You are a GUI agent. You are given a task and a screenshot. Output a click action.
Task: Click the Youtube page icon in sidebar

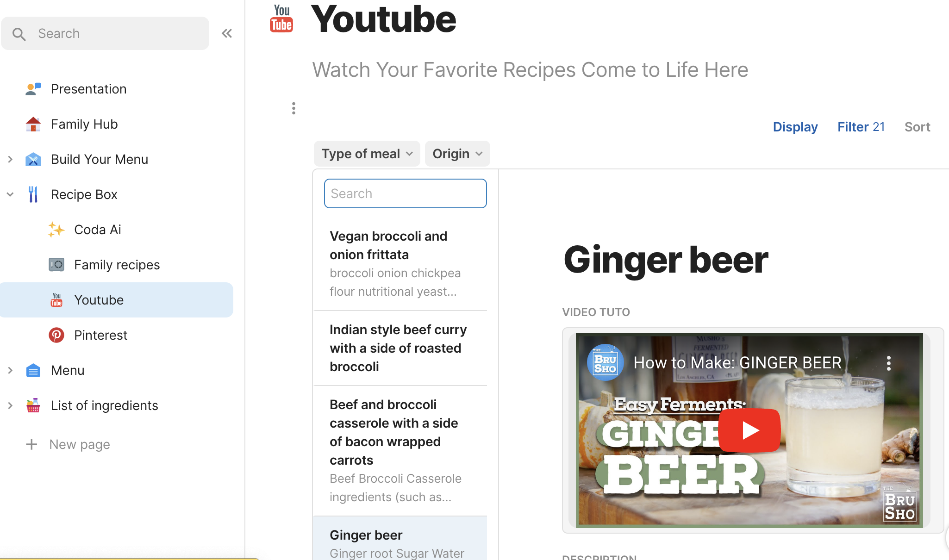(56, 299)
